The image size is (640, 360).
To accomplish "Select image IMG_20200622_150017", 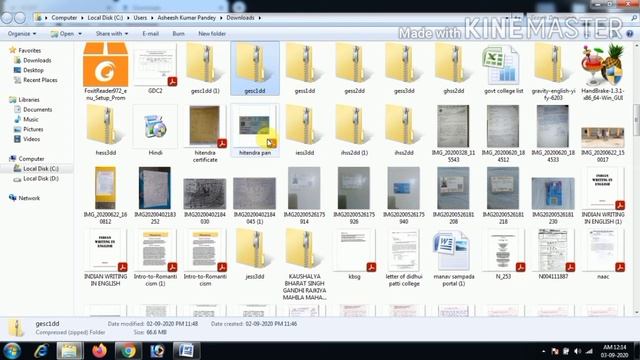I will (603, 137).
